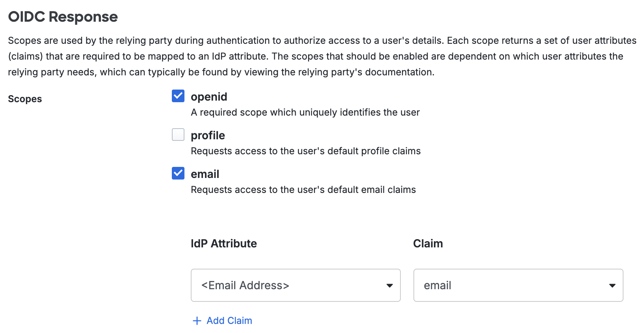Select the Scopes section label
This screenshot has height=333, width=644.
(24, 99)
